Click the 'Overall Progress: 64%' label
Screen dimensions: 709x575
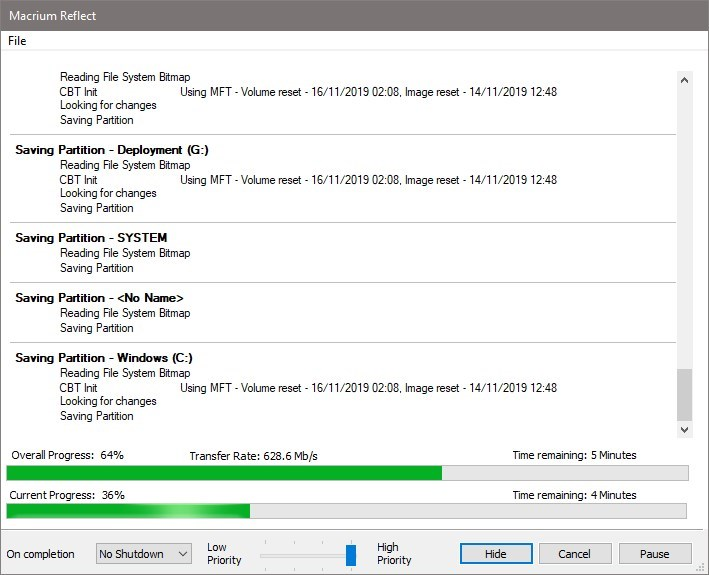click(x=67, y=455)
